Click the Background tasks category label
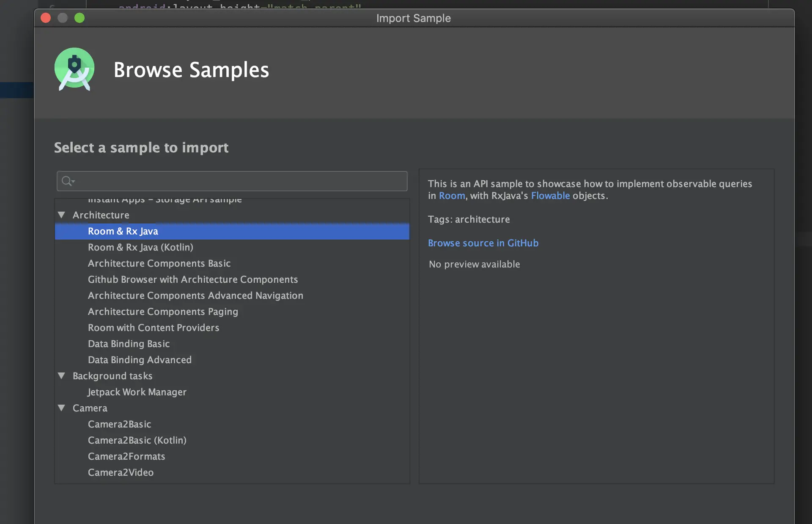The image size is (812, 524). pos(112,376)
